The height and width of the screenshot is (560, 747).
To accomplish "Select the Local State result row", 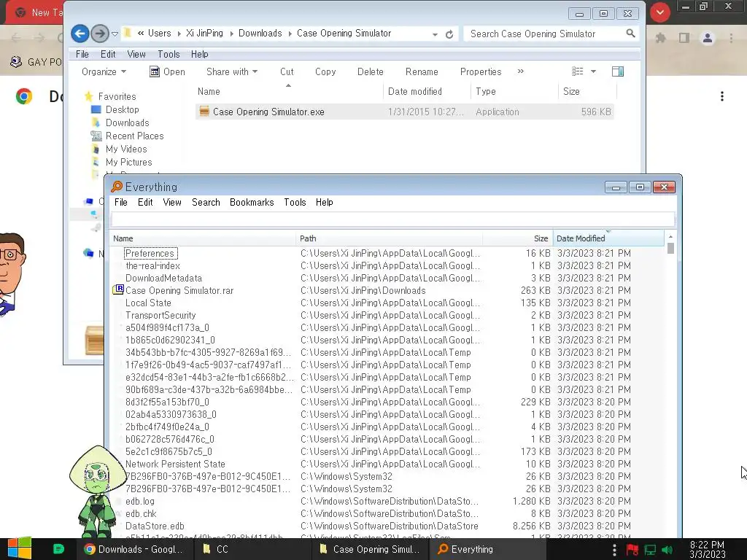I will [x=387, y=303].
